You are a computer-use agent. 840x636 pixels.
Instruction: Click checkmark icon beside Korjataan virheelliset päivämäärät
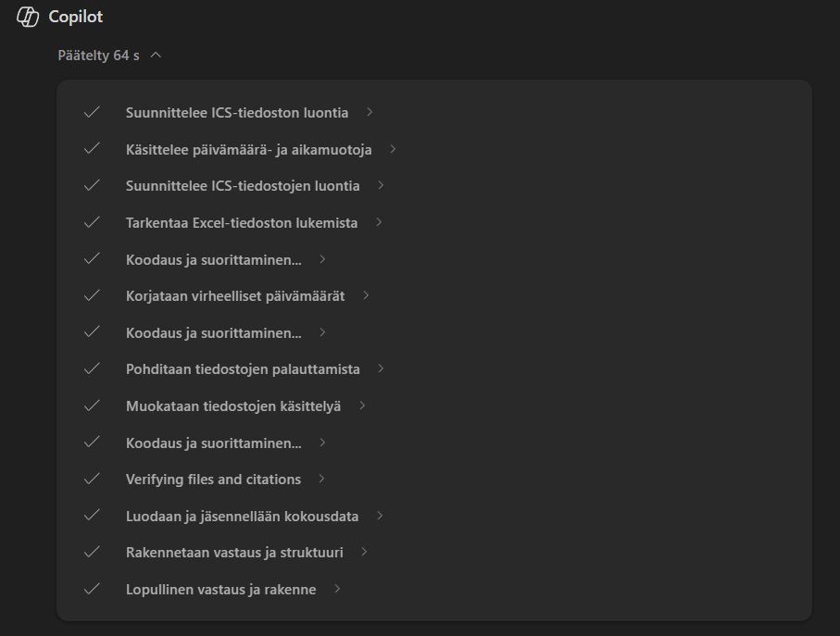[x=92, y=295]
